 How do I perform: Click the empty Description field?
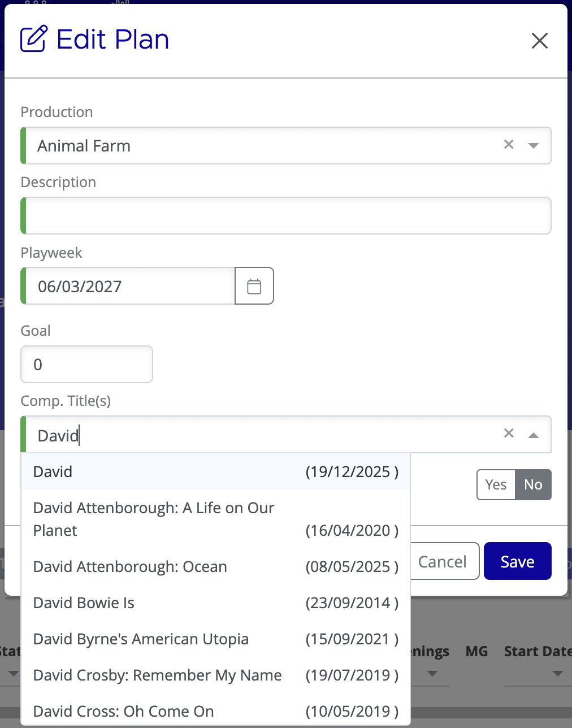coord(286,215)
